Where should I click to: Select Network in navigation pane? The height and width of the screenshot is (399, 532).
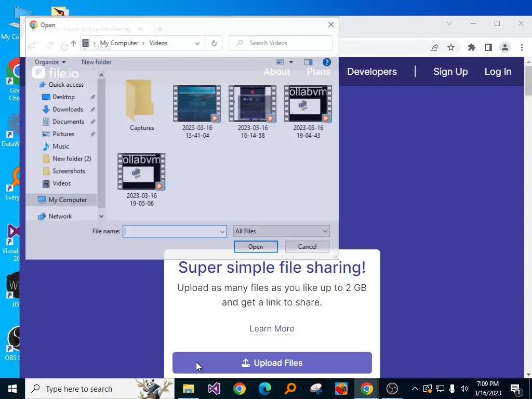[x=55, y=216]
